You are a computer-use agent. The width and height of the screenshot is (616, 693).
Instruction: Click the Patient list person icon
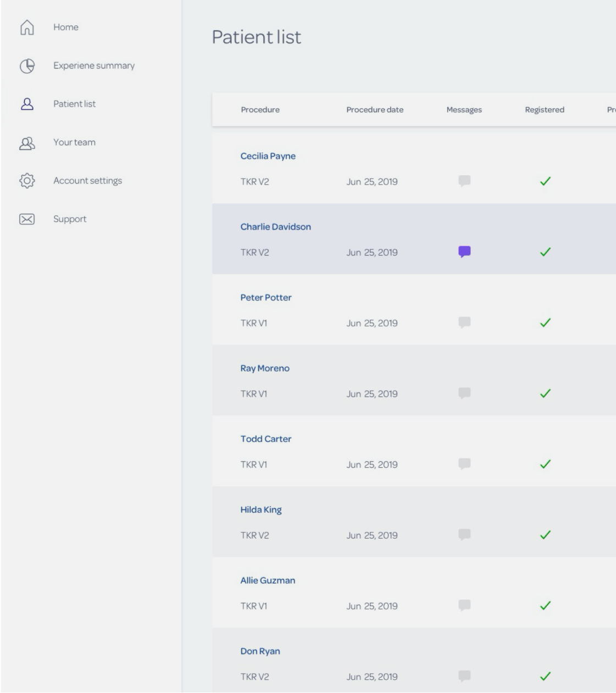coord(27,104)
